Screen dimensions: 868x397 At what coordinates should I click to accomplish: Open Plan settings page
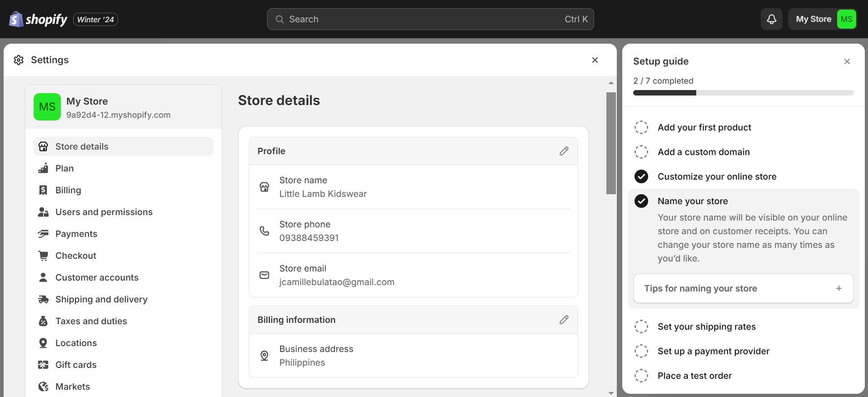click(124, 168)
